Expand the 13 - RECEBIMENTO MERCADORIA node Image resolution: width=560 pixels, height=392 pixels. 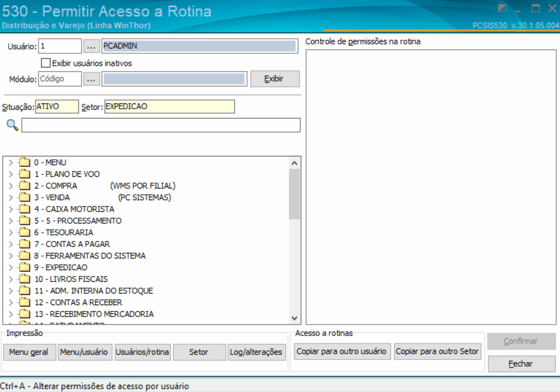11,314
